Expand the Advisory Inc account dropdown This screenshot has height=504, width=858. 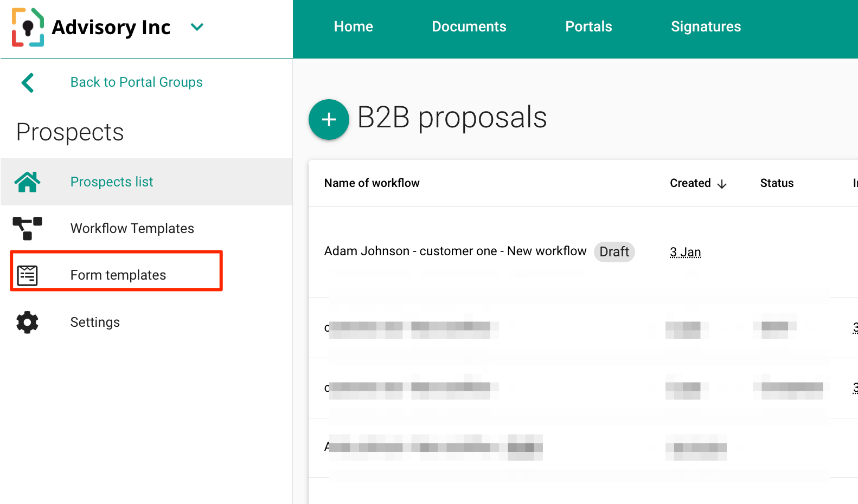(197, 27)
